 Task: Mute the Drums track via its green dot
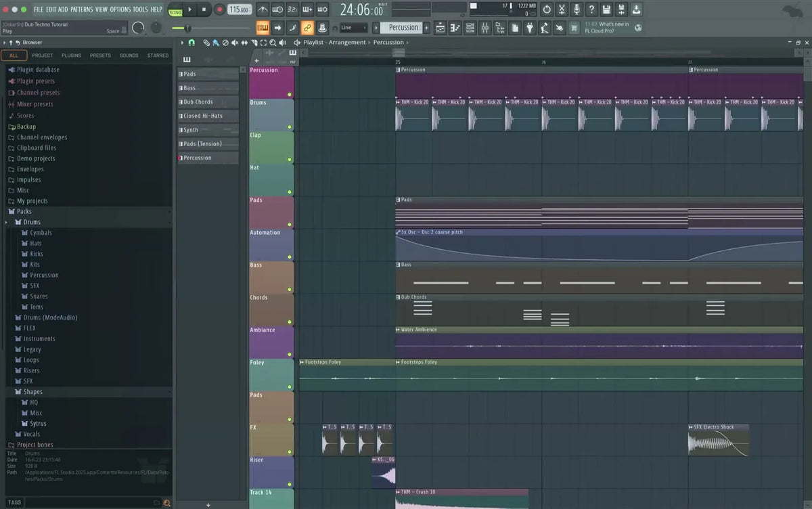[x=290, y=127]
